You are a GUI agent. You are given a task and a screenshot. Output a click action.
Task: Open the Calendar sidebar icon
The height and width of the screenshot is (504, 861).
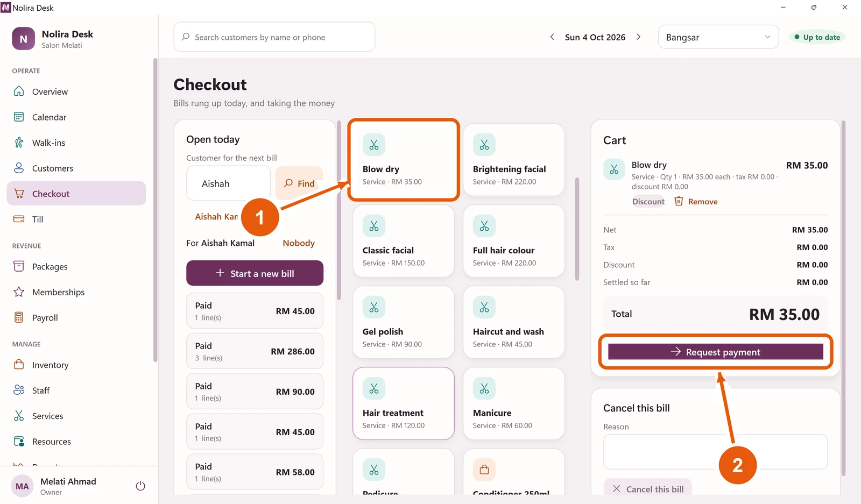19,117
